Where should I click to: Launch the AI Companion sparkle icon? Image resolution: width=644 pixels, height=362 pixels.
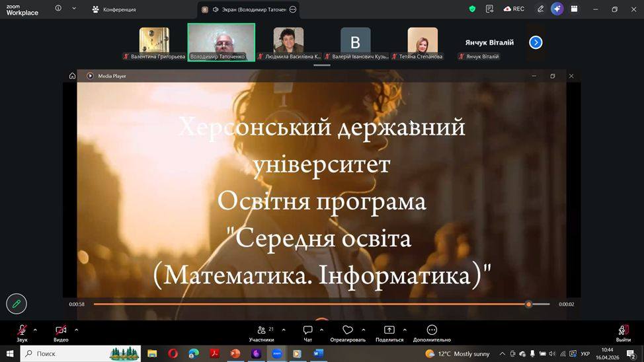(557, 9)
